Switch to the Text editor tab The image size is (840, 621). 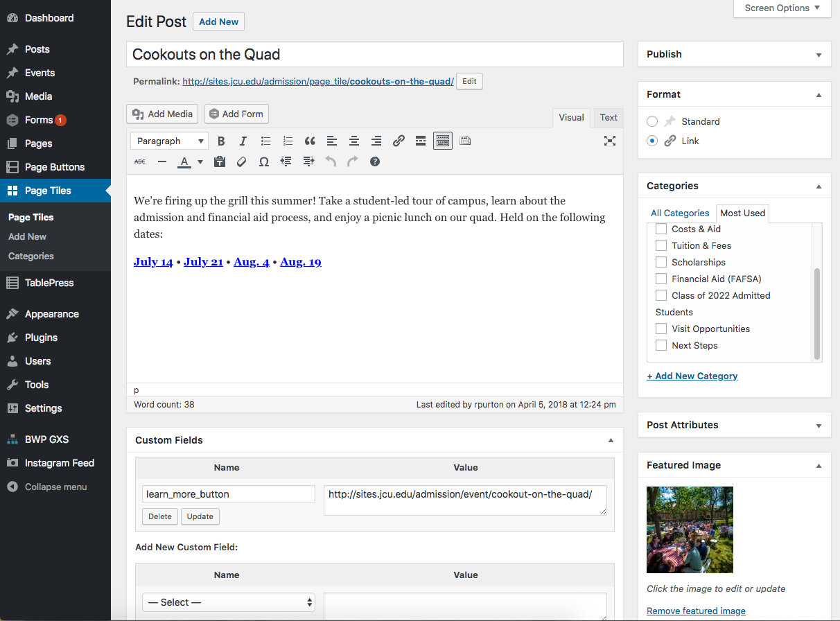tap(609, 118)
